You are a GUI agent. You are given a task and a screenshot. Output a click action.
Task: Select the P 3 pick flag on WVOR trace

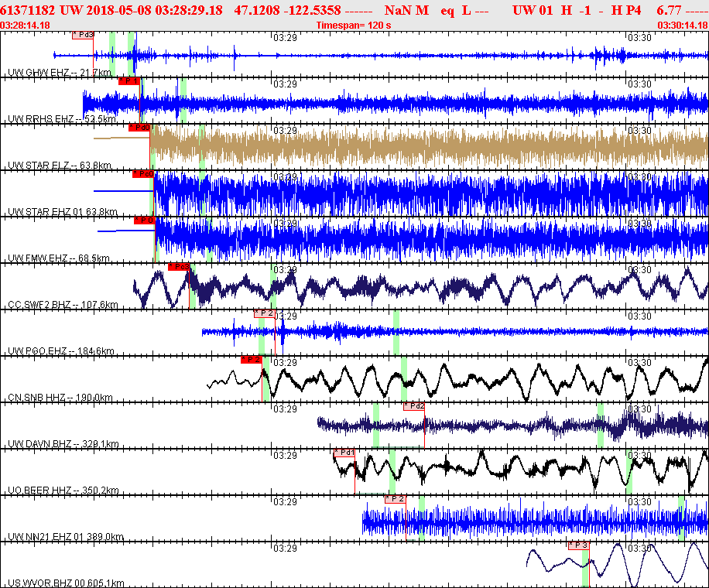[579, 545]
